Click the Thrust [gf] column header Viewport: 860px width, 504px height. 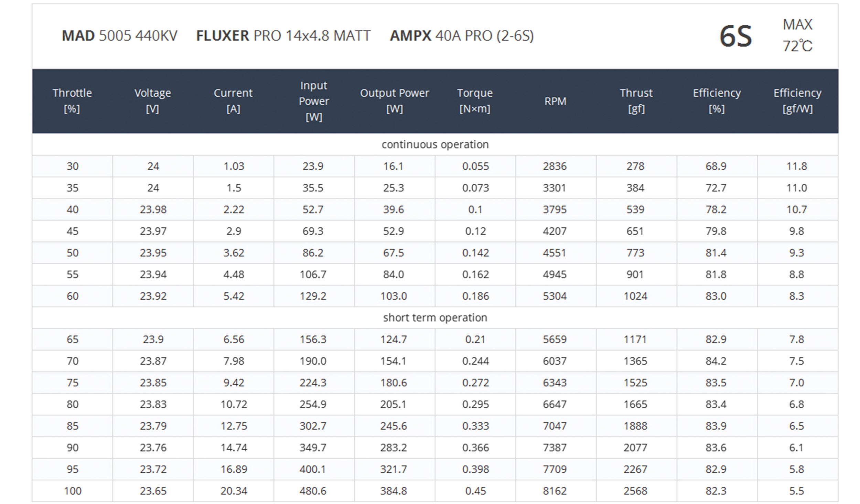pyautogui.click(x=636, y=101)
